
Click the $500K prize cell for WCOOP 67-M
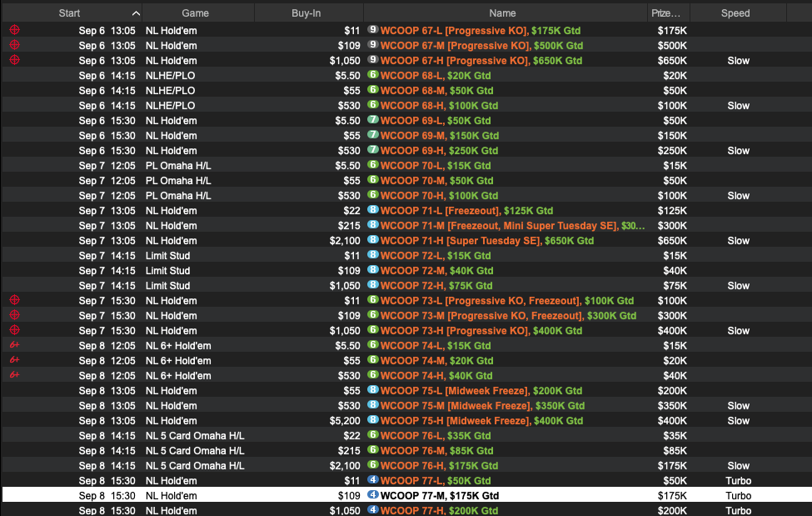point(672,46)
